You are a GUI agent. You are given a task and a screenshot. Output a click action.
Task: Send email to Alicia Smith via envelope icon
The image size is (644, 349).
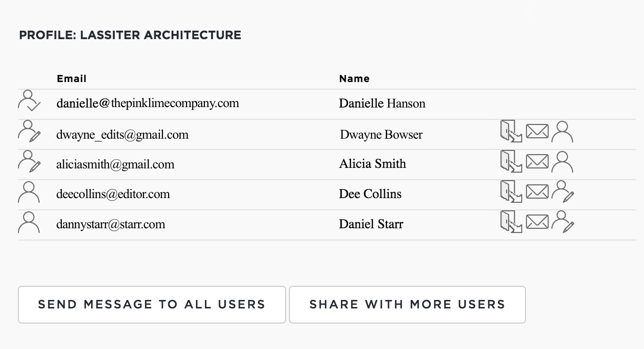pyautogui.click(x=537, y=161)
